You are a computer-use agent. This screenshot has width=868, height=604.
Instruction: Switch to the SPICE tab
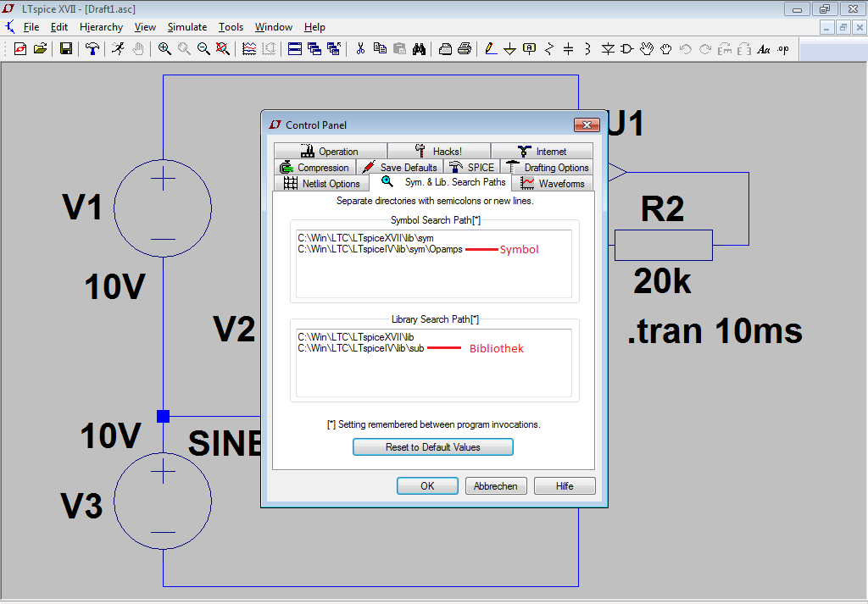[x=472, y=167]
